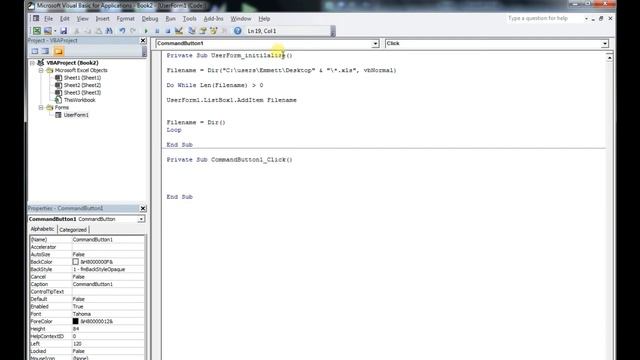Open the Debug menu
640x360 pixels.
(150, 19)
